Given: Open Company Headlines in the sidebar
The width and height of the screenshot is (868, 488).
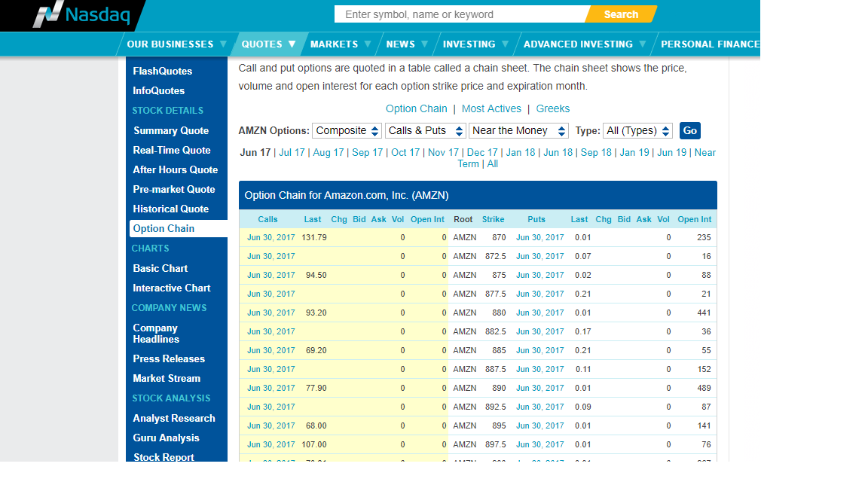Looking at the screenshot, I should [155, 334].
